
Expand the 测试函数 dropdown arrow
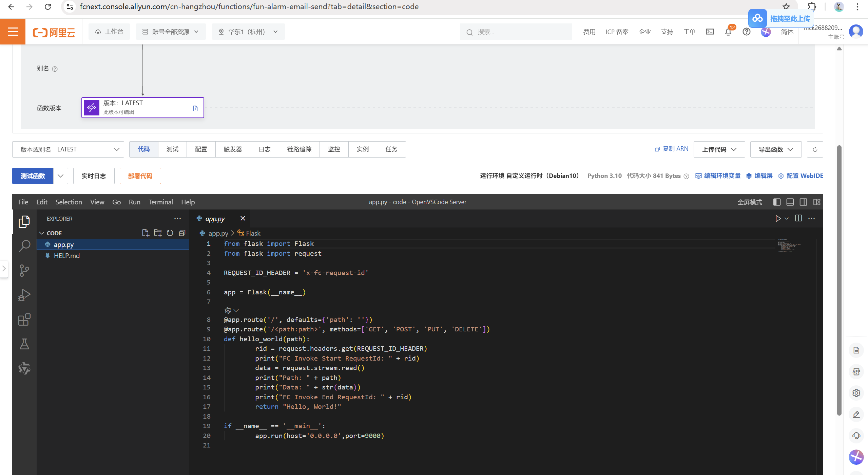point(60,176)
